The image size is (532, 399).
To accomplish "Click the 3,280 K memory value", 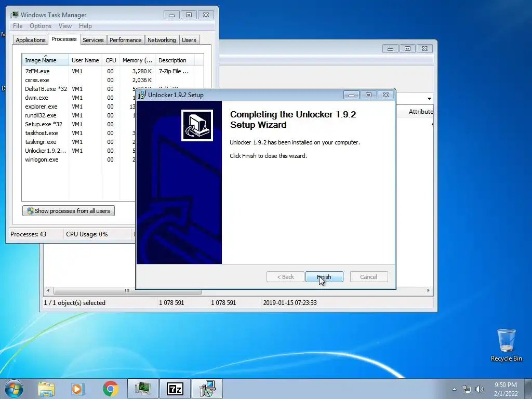I will point(142,71).
